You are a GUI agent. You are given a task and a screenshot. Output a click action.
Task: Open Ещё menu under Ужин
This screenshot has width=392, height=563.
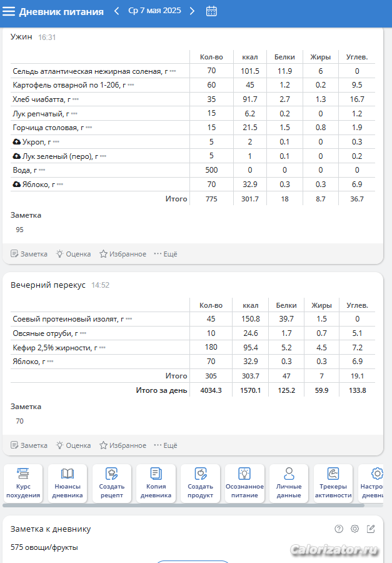[x=166, y=254]
